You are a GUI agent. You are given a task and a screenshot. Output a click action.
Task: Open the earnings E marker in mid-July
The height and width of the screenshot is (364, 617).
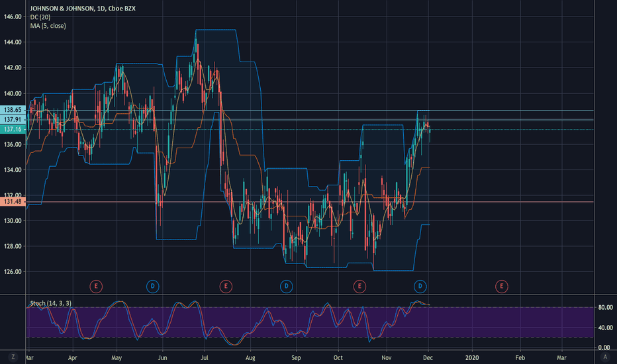coord(226,286)
